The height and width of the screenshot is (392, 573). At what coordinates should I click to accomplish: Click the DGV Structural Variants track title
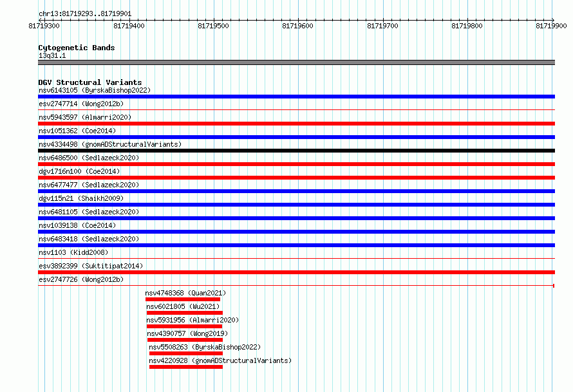pyautogui.click(x=90, y=82)
